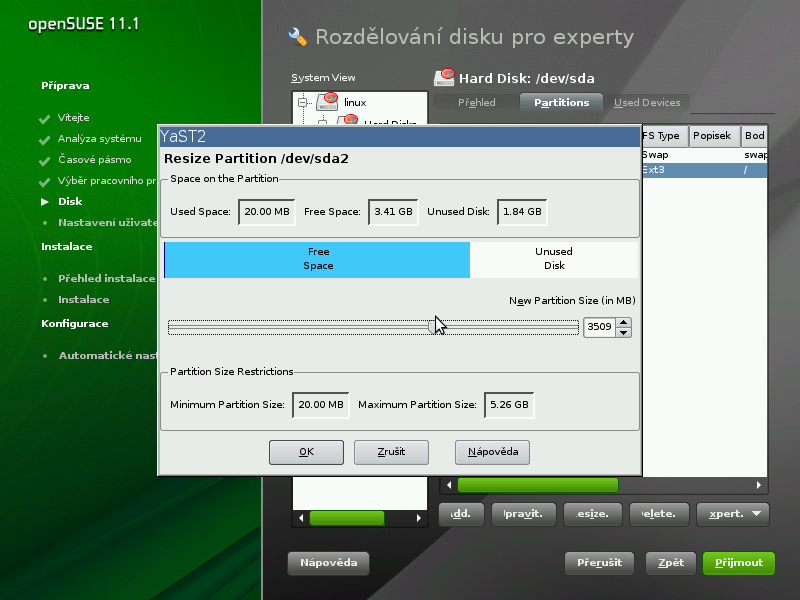Decrease partition size with the down arrow
Viewport: 800px width, 600px height.
pyautogui.click(x=623, y=332)
